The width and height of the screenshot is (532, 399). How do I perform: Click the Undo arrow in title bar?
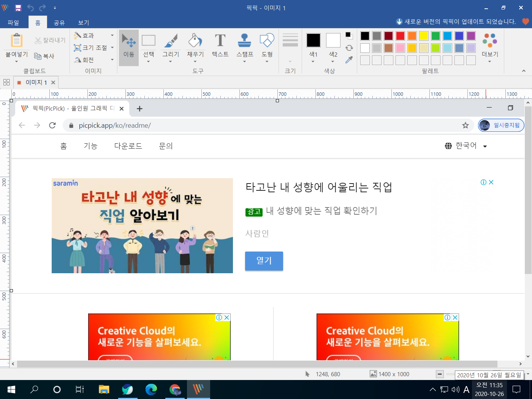(30, 8)
